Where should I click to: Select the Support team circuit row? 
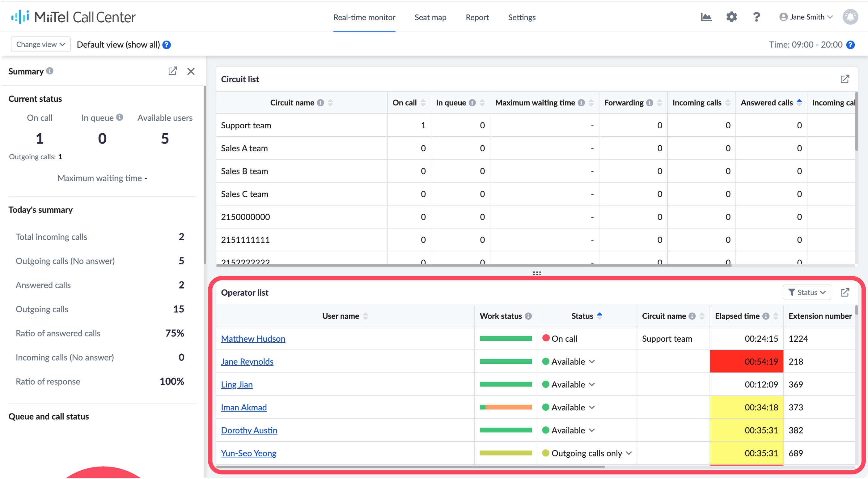coord(536,125)
